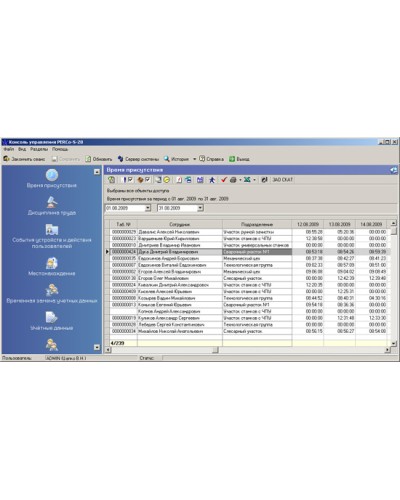This screenshot has height=500, width=400.
Task: Click the horizontal scrollbar thumb under table
Action: click(215, 350)
